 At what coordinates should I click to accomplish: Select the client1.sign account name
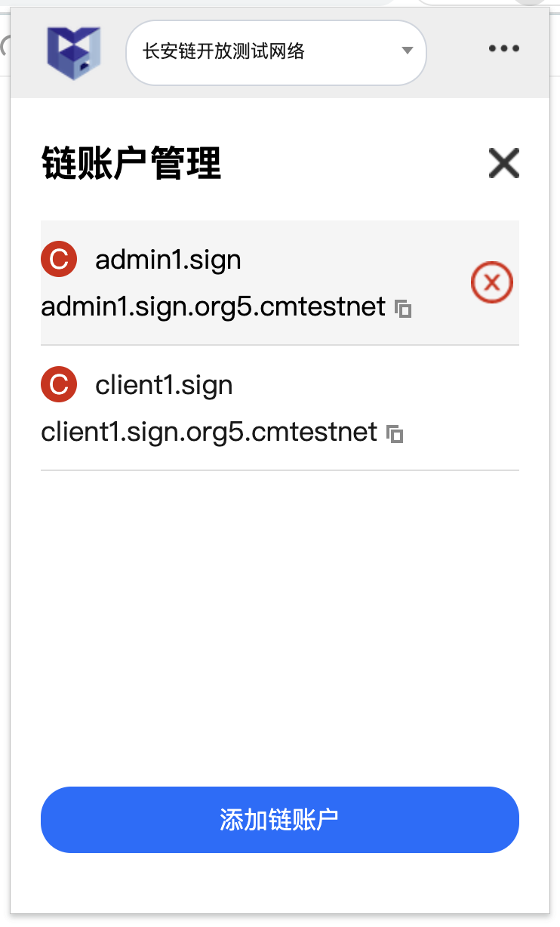tap(164, 385)
